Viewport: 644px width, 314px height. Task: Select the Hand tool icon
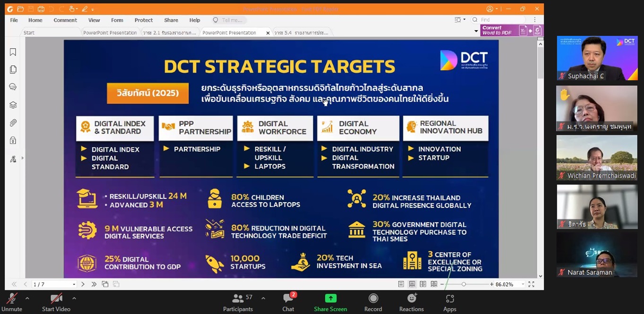pyautogui.click(x=72, y=9)
